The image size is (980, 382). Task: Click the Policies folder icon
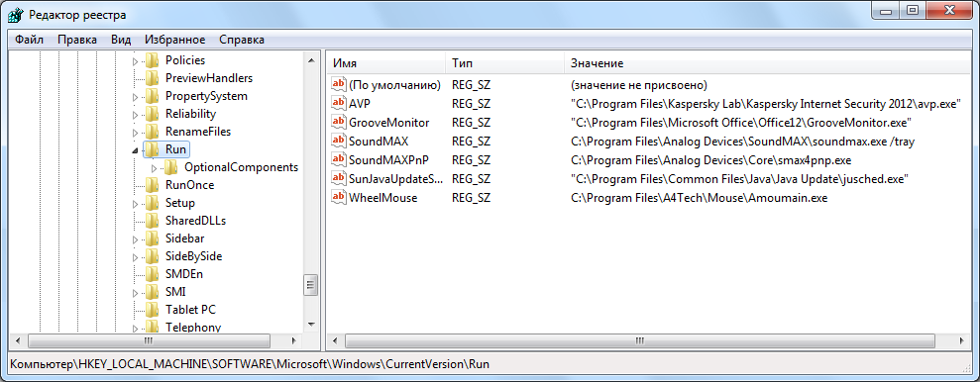(152, 60)
